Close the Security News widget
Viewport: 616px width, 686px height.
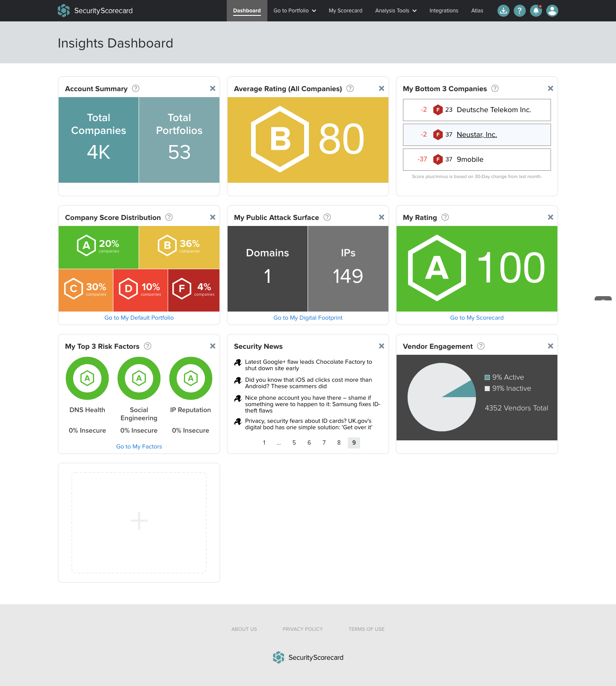pyautogui.click(x=382, y=346)
